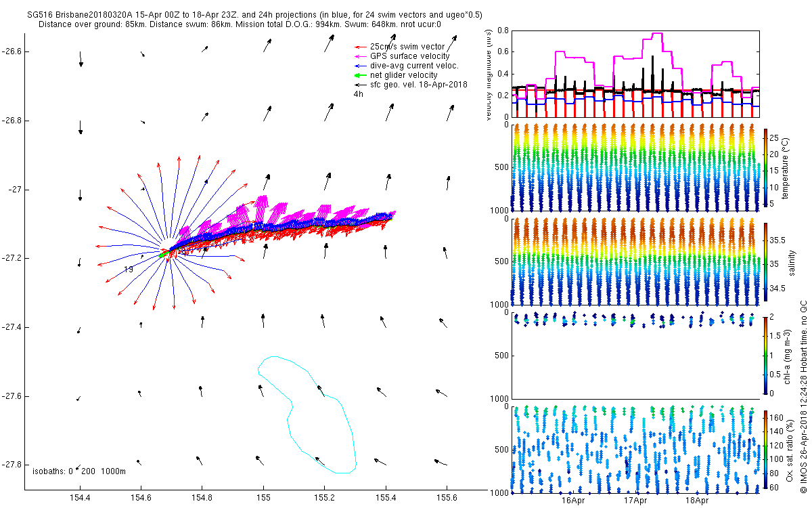Select the '25cm/s swim vector' legend label
The width and height of the screenshot is (812, 508).
click(408, 46)
